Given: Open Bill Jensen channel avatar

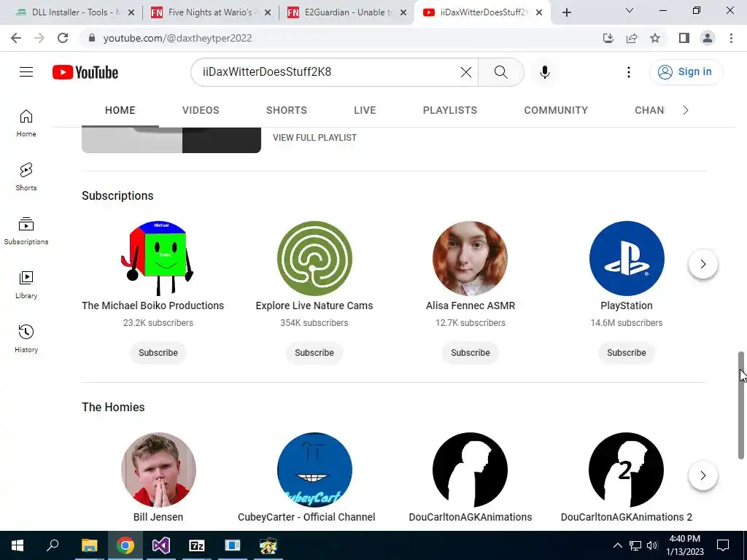Looking at the screenshot, I should pos(158,470).
